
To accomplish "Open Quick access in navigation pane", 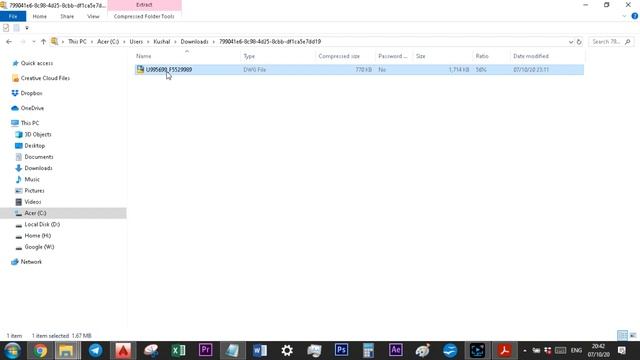I will click(x=37, y=63).
